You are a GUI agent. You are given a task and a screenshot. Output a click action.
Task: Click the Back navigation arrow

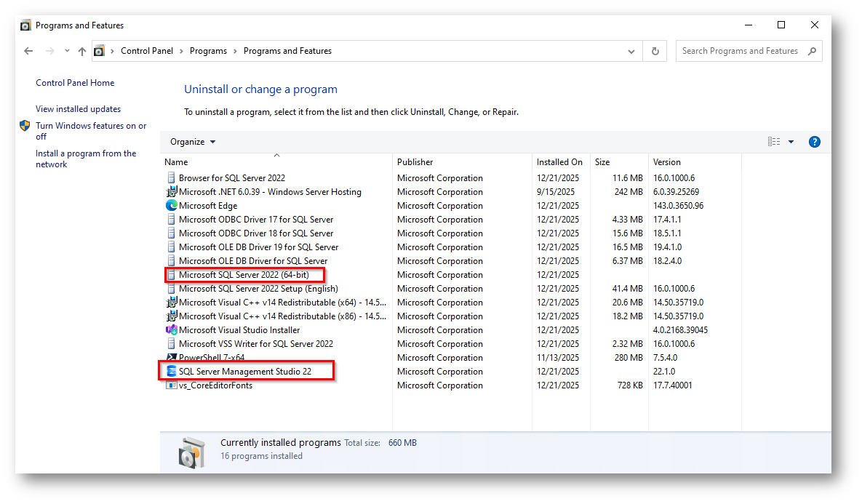[x=28, y=51]
